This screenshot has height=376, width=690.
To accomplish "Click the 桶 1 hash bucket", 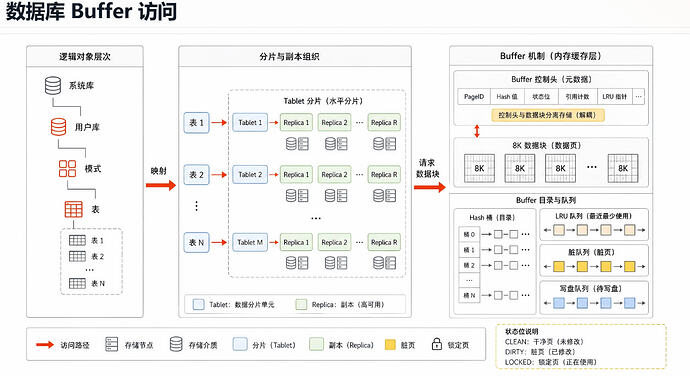I will pyautogui.click(x=469, y=250).
